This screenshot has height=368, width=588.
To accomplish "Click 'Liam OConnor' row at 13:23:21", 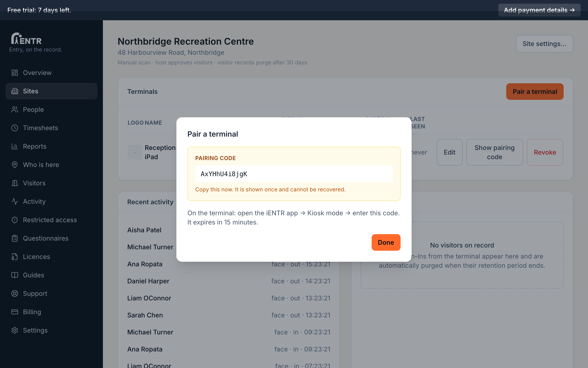I will click(x=229, y=298).
